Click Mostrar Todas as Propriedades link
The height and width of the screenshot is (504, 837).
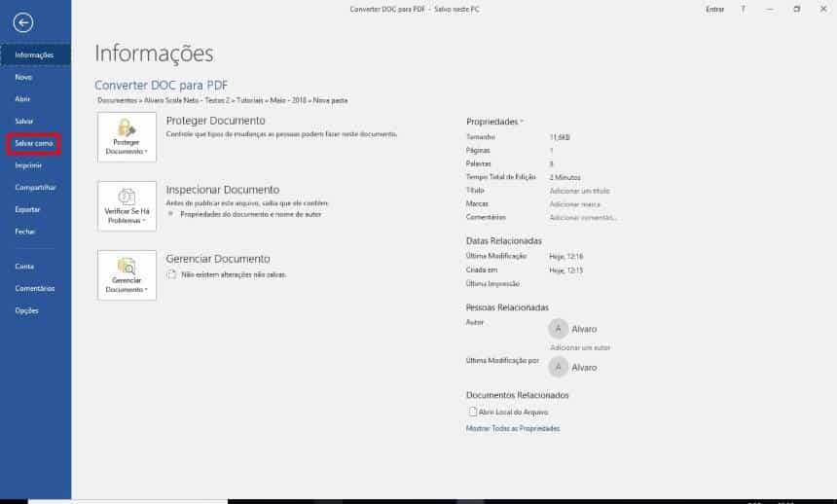click(513, 428)
